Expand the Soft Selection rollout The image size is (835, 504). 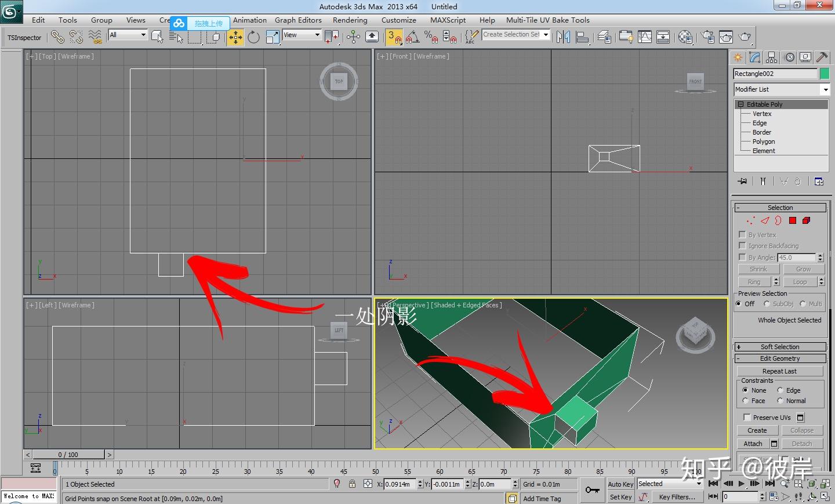tap(780, 347)
